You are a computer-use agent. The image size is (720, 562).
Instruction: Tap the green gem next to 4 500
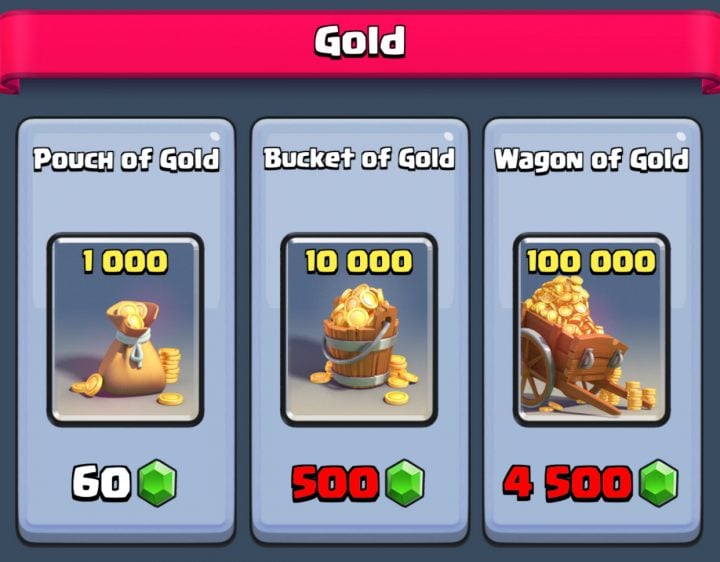tap(659, 483)
